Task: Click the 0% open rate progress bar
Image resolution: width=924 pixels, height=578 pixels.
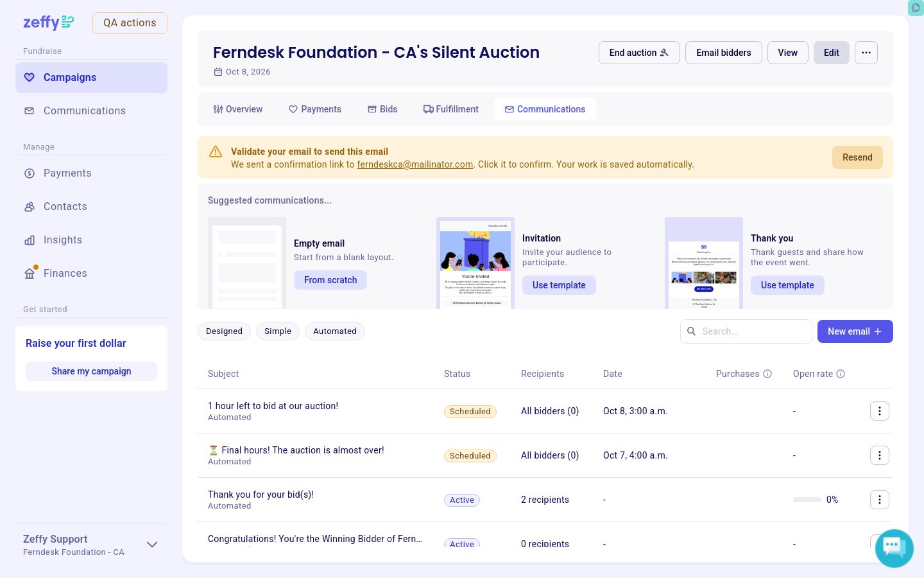Action: 807,500
